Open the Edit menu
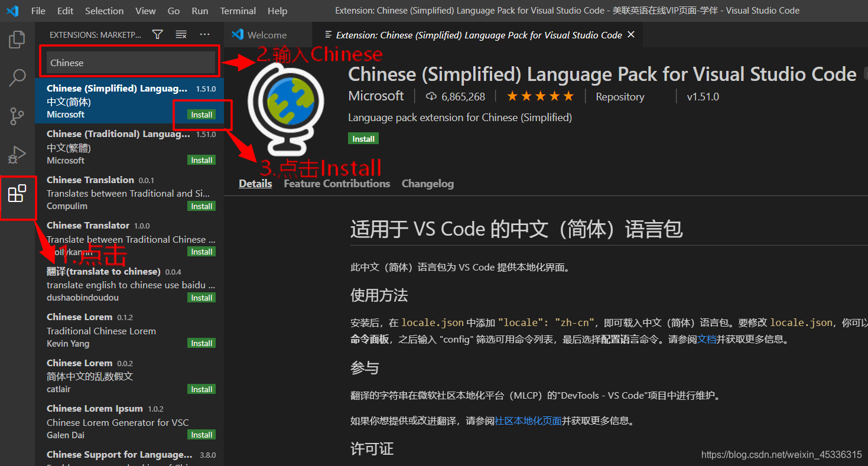The height and width of the screenshot is (466, 868). click(66, 11)
